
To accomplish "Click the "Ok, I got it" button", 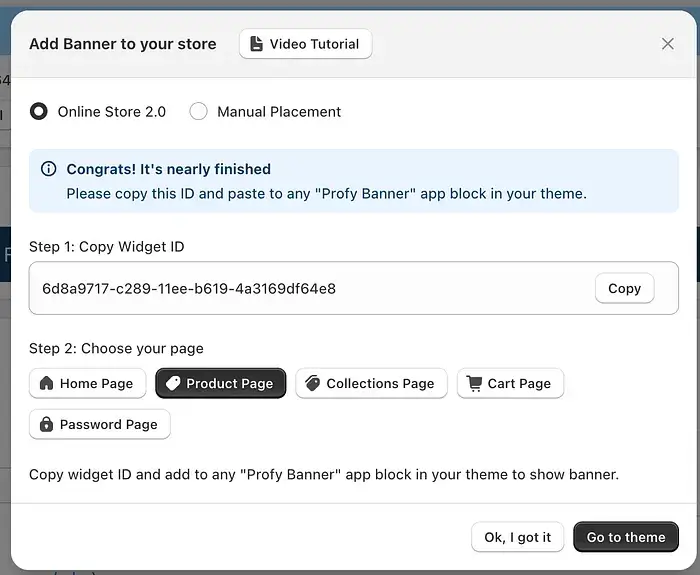I will [x=517, y=537].
